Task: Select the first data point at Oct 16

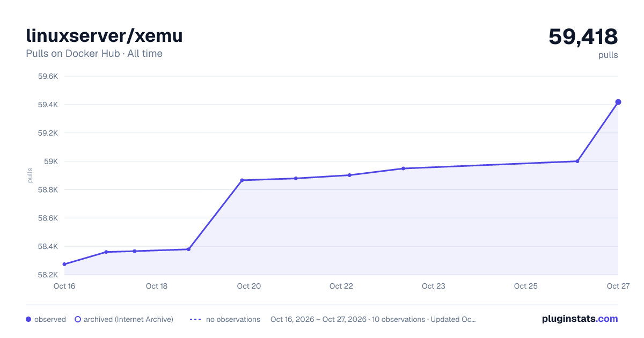Action: point(64,264)
